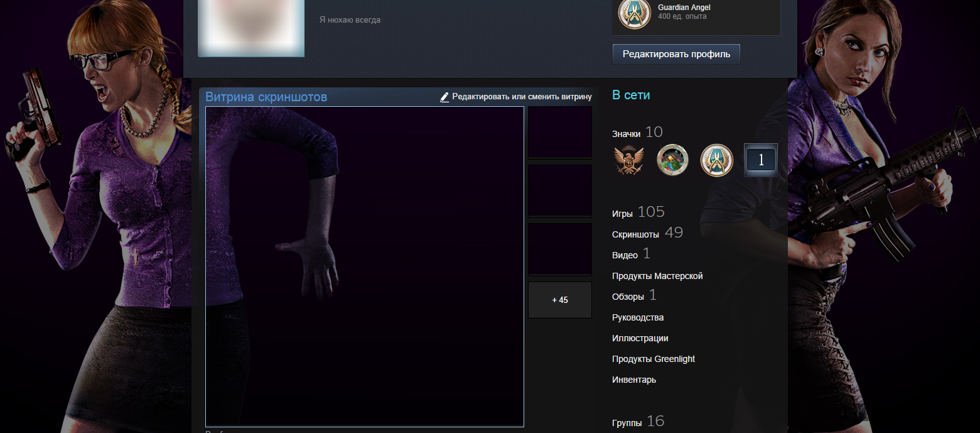Click the Guardian Angel badge icon
980x433 pixels.
634,13
